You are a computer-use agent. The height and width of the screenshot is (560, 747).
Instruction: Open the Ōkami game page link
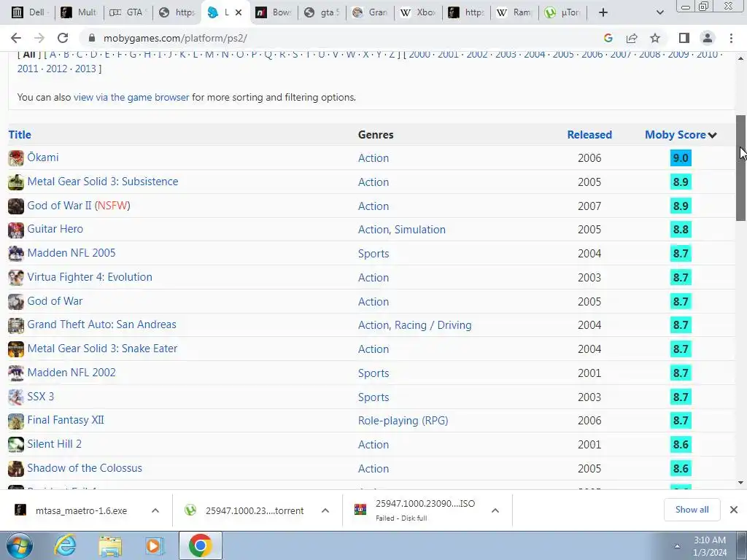pos(43,157)
